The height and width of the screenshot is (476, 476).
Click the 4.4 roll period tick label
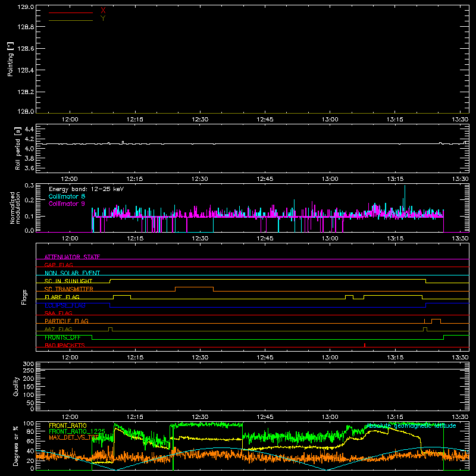[x=29, y=129]
